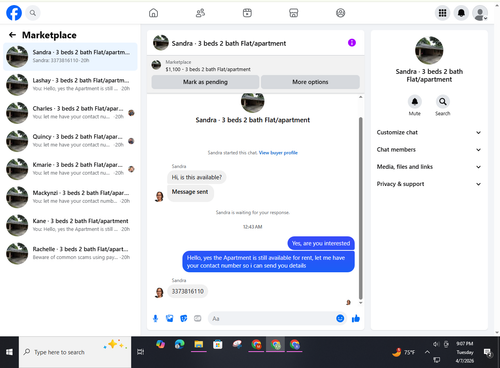The width and height of the screenshot is (500, 368).
Task: Open Microsoft Store from taskbar
Action: point(218,344)
